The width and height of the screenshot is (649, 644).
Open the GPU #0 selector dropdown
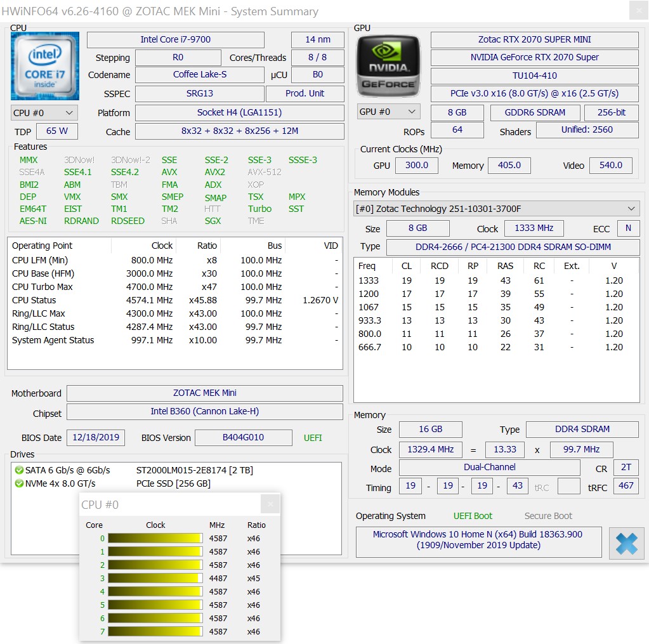pos(388,112)
